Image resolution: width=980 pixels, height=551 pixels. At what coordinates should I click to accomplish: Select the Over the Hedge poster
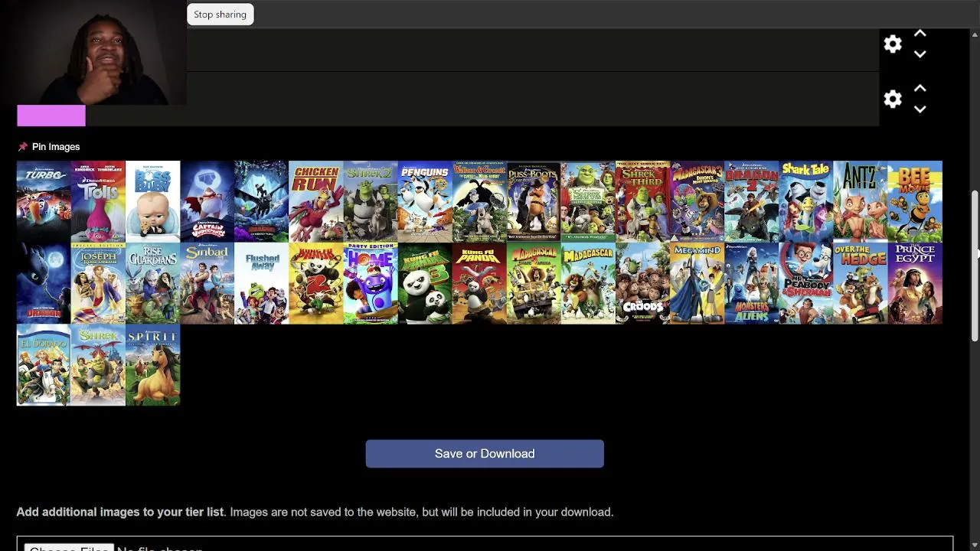coord(859,283)
